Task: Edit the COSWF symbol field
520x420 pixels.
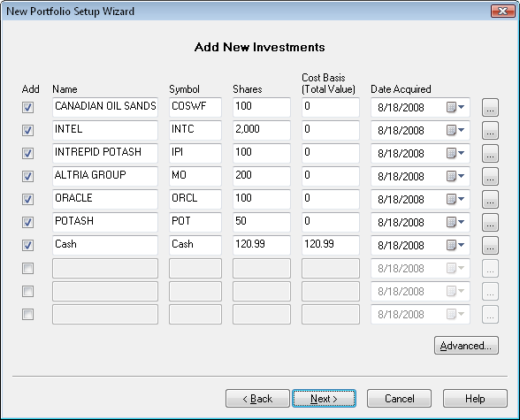Action: point(195,107)
